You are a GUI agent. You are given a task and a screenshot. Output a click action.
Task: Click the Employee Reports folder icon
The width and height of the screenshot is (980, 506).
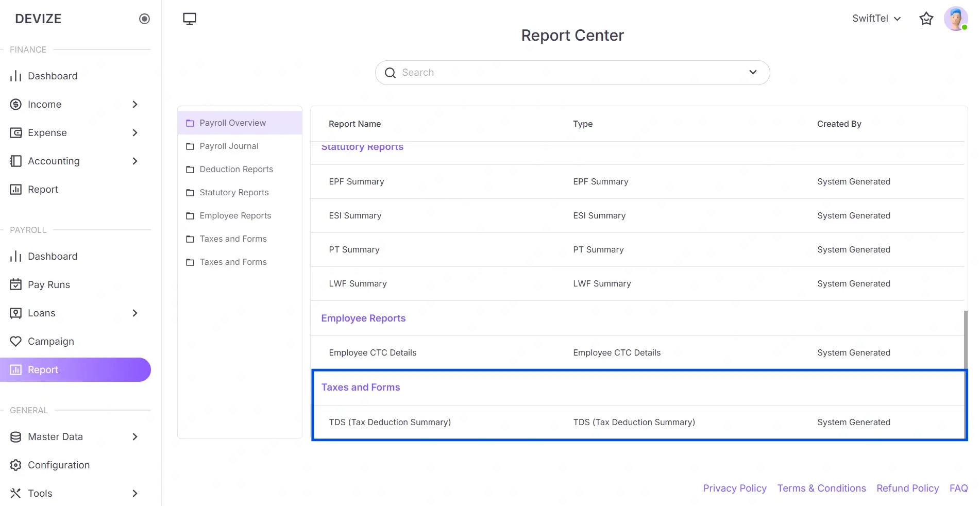pyautogui.click(x=190, y=216)
